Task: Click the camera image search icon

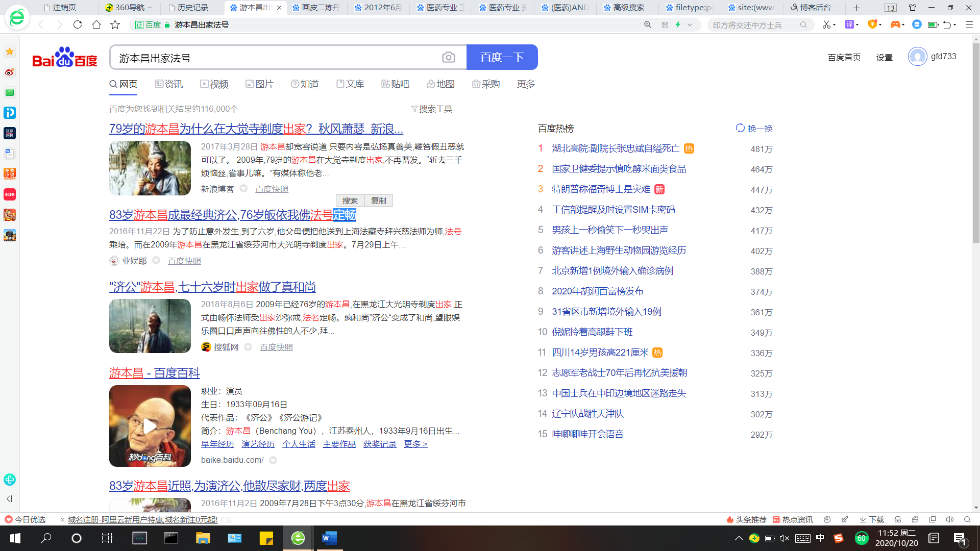Action: click(448, 58)
